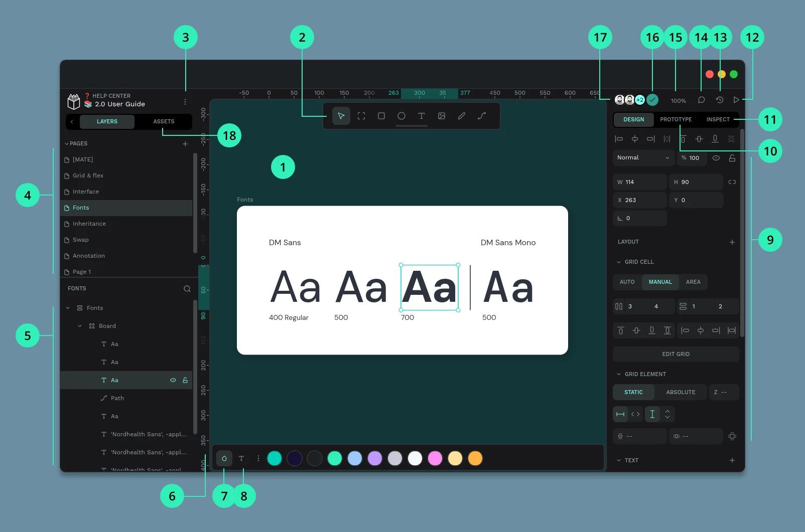Collapse the Board layer group

(x=80, y=326)
